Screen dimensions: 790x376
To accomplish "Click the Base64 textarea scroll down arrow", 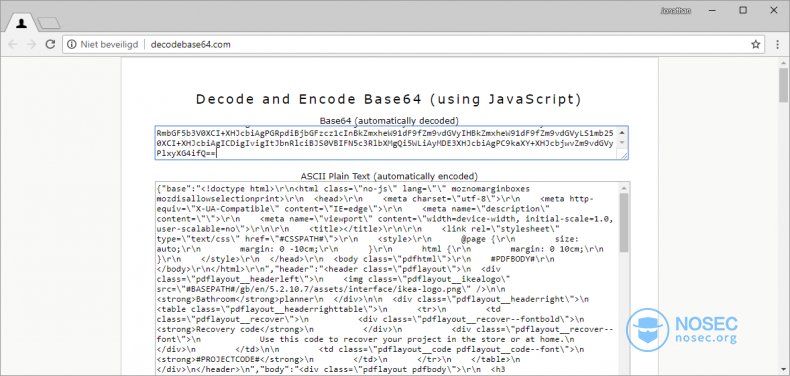I will click(622, 143).
